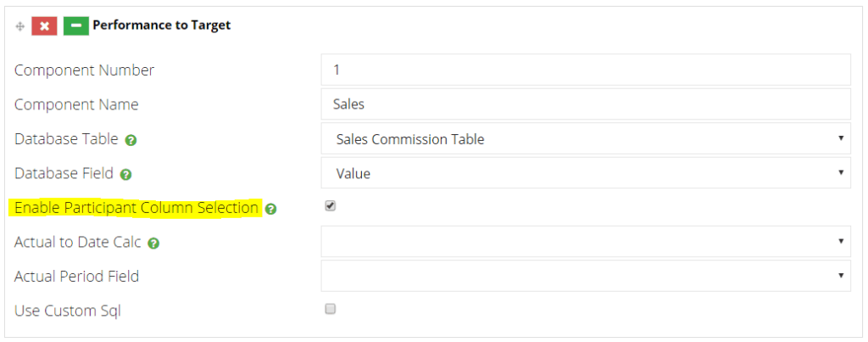Grab the move handle icon beside the delete button
The width and height of the screenshot is (868, 342).
click(20, 26)
